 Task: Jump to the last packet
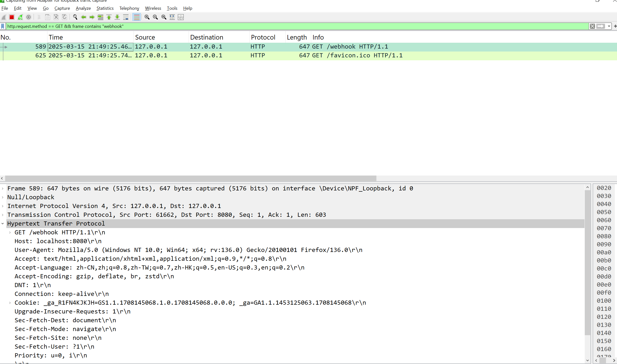click(x=117, y=17)
